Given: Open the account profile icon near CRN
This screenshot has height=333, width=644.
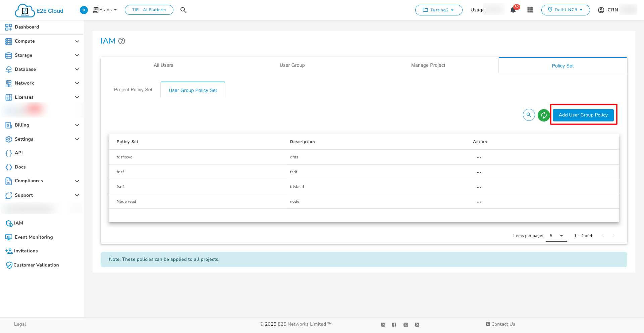Looking at the screenshot, I should click(601, 10).
